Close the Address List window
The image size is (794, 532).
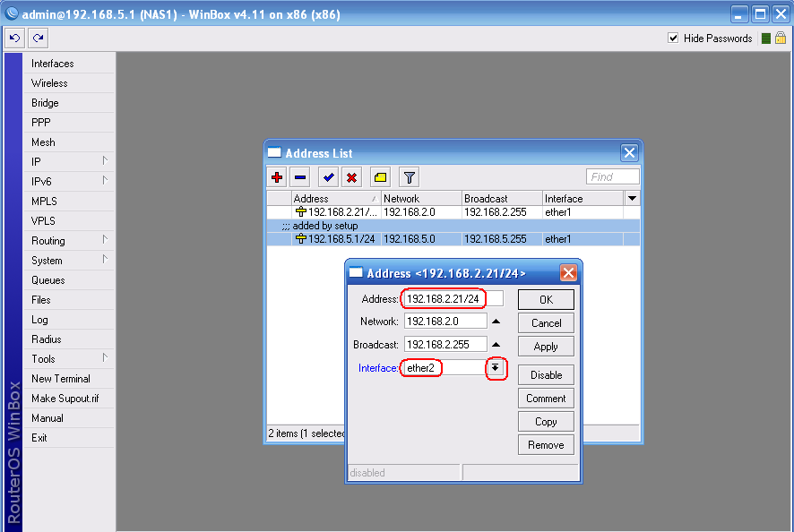tap(629, 152)
